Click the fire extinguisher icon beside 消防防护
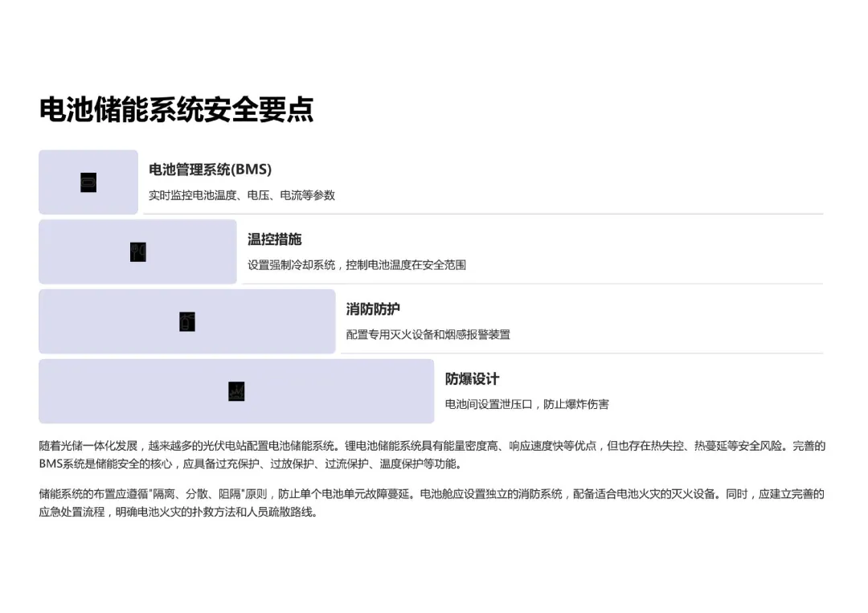Screen dimensions: 868x613 point(187,322)
